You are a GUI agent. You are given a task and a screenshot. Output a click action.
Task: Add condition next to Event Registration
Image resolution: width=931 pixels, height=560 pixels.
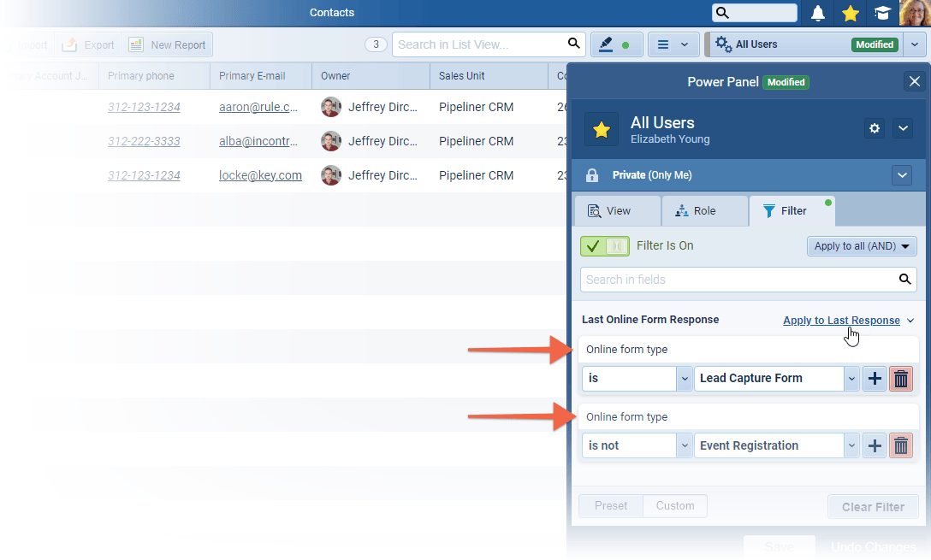pos(874,446)
